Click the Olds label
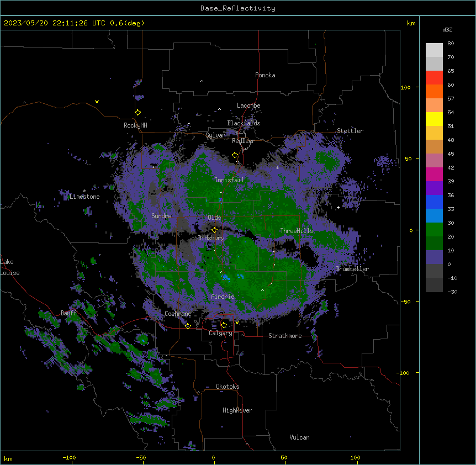476x465 pixels. tap(214, 218)
